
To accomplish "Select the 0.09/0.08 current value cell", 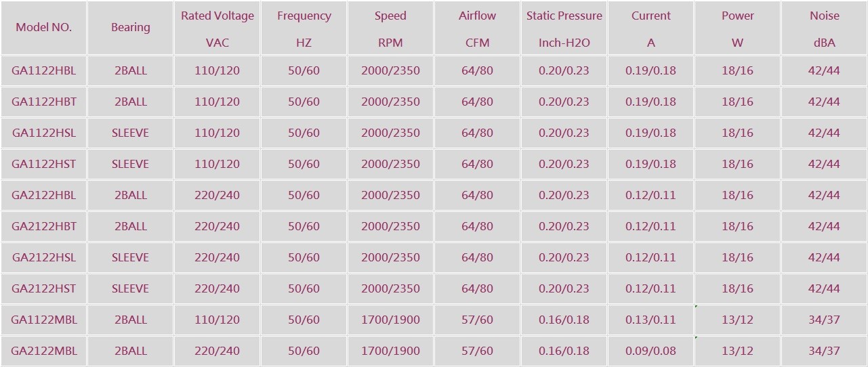I will pyautogui.click(x=651, y=351).
